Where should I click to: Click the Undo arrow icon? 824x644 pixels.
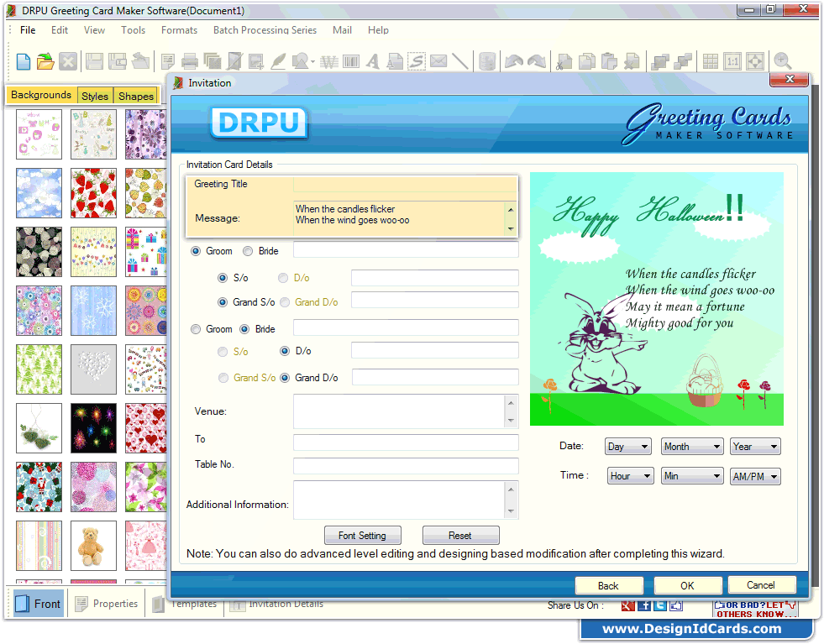pos(514,61)
